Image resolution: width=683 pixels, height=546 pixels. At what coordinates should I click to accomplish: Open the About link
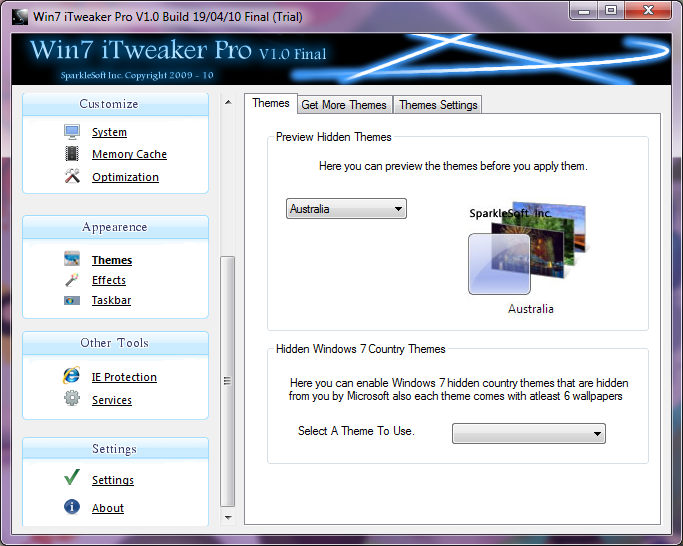(108, 508)
